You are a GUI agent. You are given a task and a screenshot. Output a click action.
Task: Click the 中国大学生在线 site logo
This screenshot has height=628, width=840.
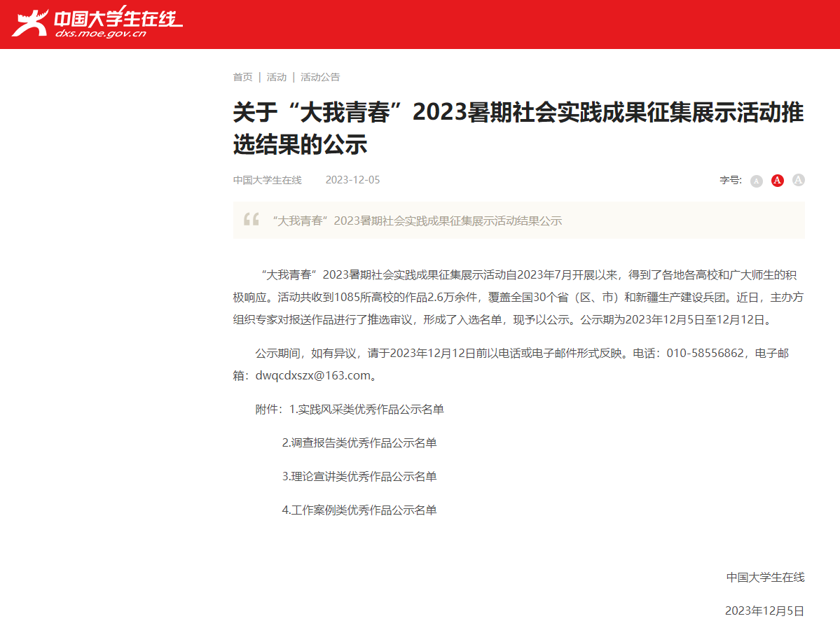pyautogui.click(x=97, y=22)
